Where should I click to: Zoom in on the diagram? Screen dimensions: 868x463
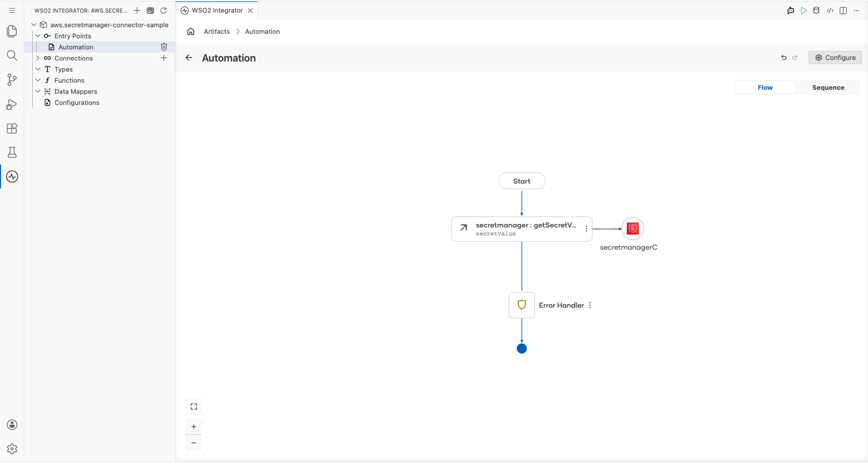point(194,427)
